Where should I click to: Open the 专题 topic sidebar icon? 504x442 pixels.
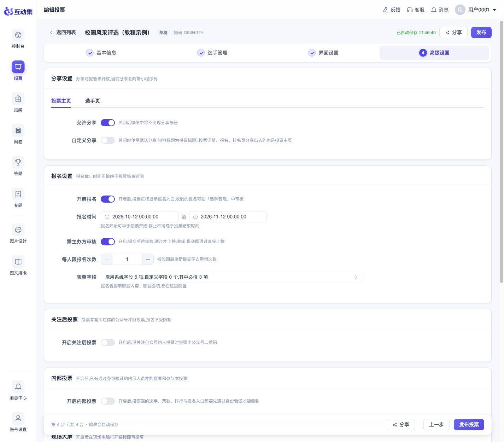tap(18, 194)
